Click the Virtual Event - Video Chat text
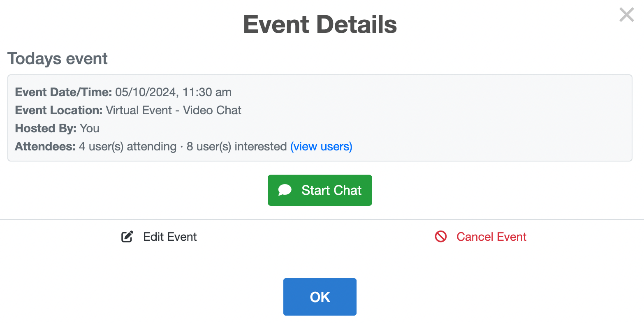 (x=174, y=110)
